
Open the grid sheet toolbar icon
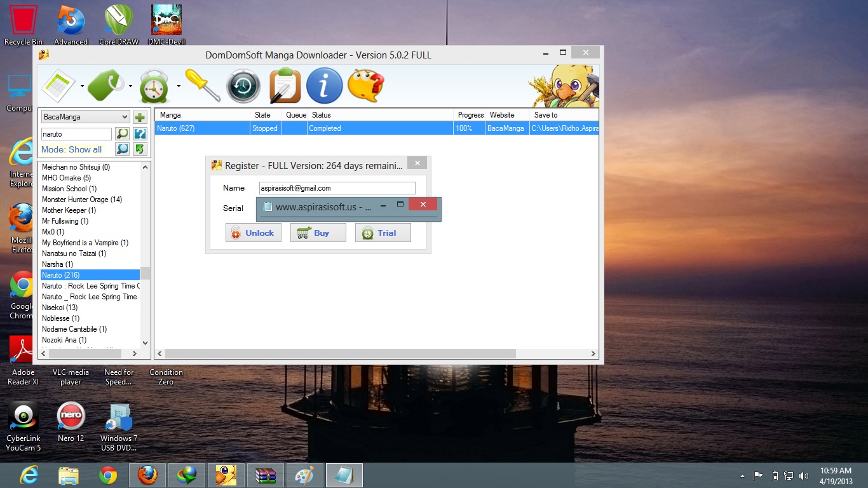pyautogui.click(x=58, y=86)
